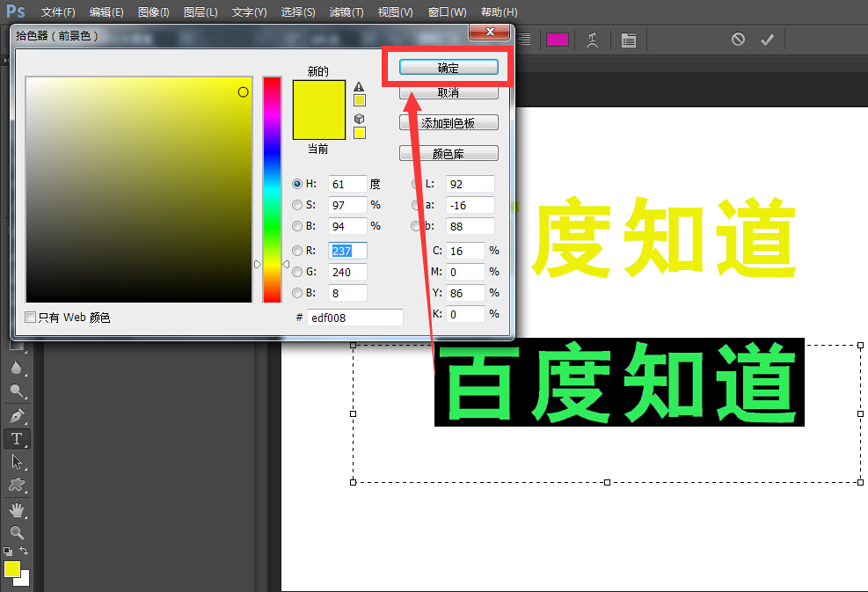Viewport: 868px width, 592px height.
Task: Click the C cyan field 16
Action: (465, 251)
